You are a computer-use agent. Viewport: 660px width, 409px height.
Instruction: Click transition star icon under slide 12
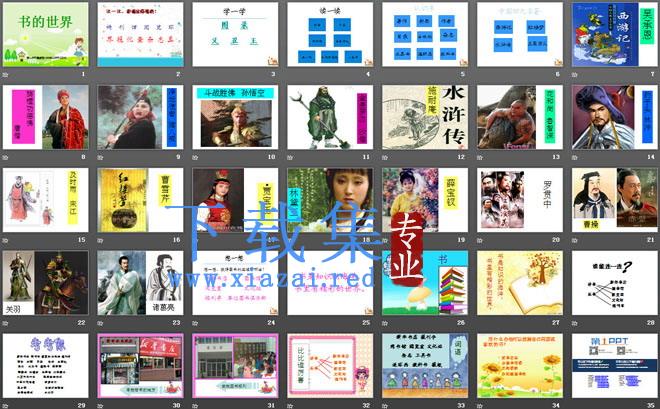coord(385,158)
